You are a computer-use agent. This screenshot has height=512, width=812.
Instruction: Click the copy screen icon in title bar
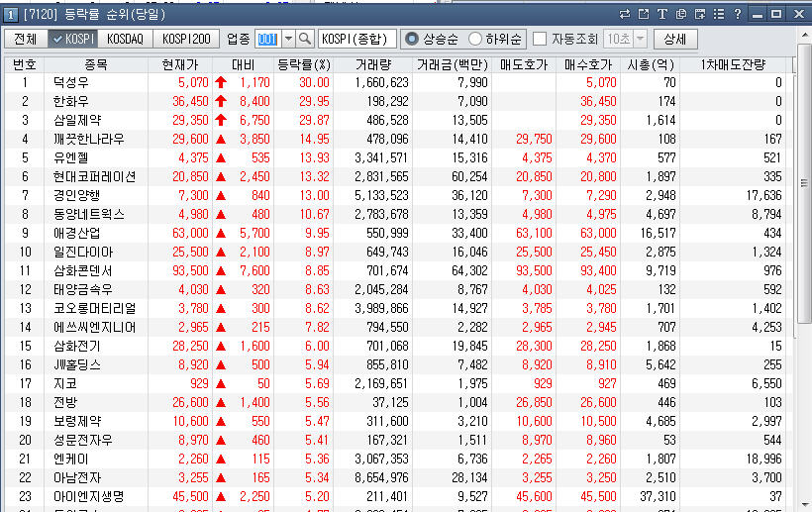[x=681, y=14]
